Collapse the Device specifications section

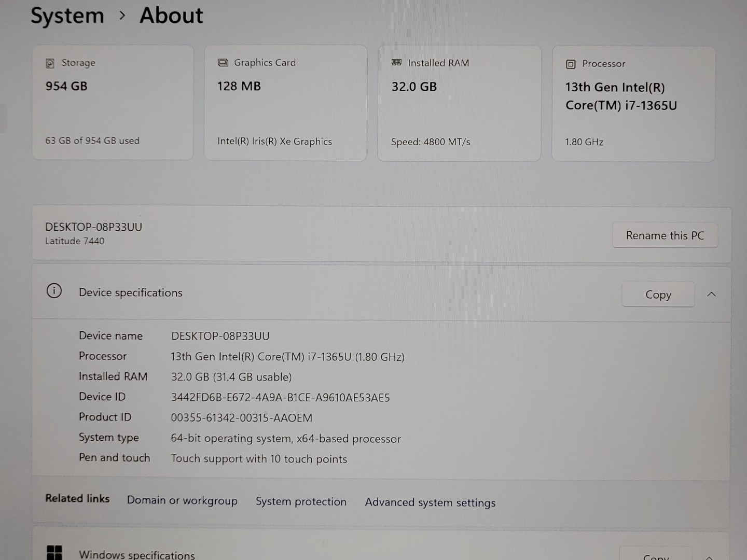711,294
